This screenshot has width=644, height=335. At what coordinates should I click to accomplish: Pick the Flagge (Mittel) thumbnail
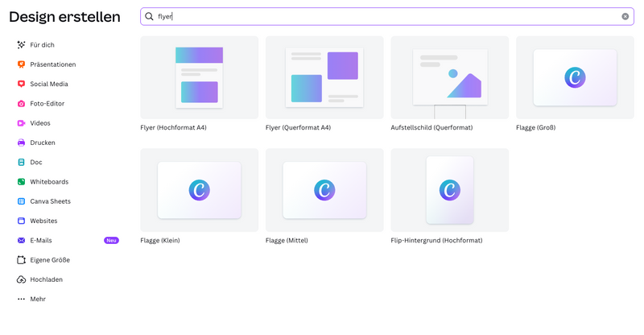coord(324,190)
